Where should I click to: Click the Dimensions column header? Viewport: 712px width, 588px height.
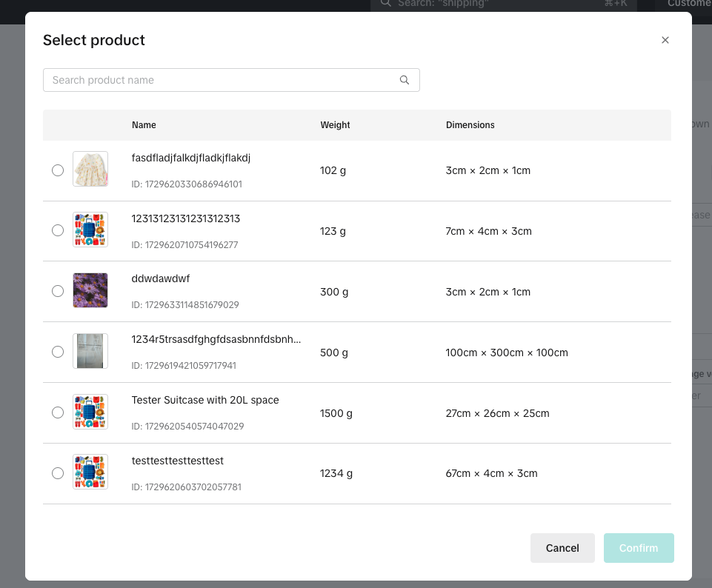(470, 125)
